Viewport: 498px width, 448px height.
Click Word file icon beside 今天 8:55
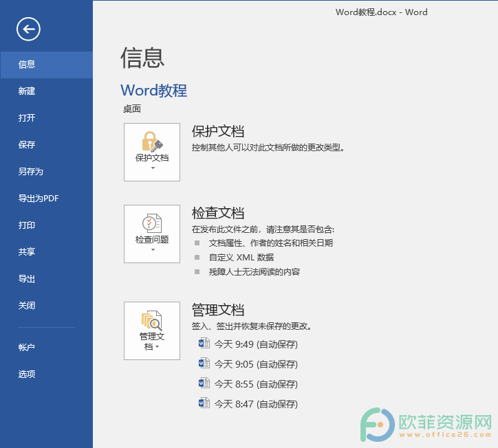tap(204, 383)
